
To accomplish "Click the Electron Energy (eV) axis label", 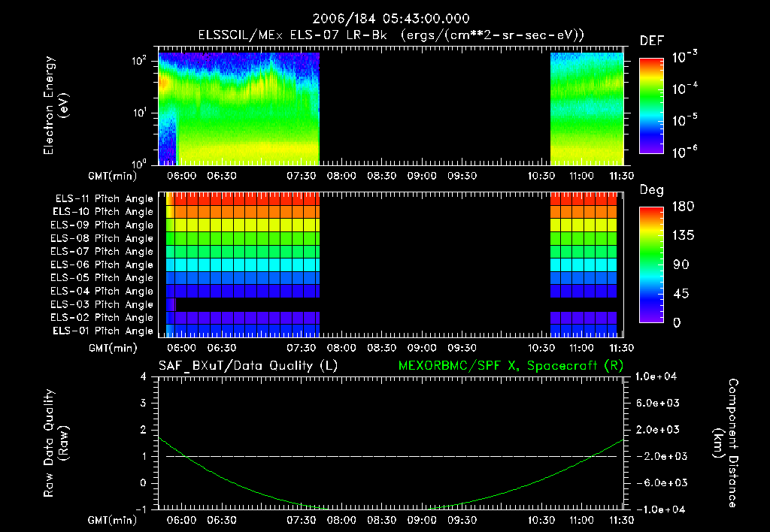I will [56, 105].
